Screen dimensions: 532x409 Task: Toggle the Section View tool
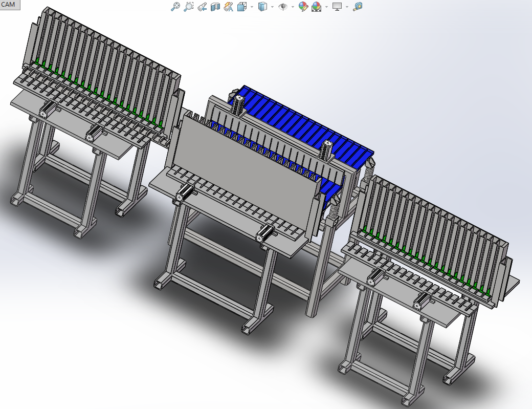pos(215,7)
